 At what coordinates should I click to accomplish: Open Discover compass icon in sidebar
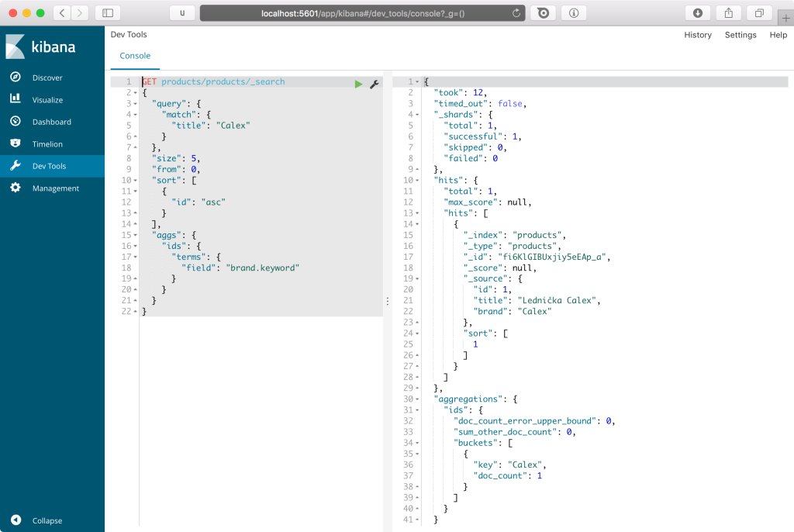point(16,77)
